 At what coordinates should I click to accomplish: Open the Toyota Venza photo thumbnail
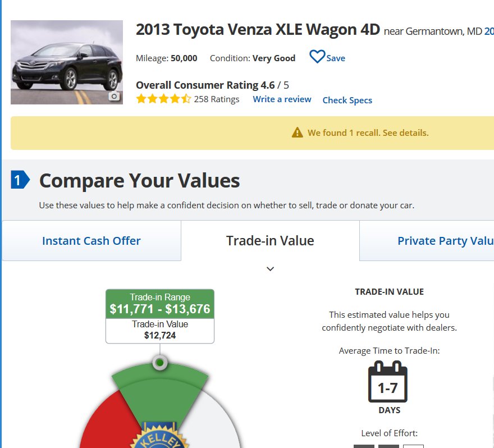point(67,62)
